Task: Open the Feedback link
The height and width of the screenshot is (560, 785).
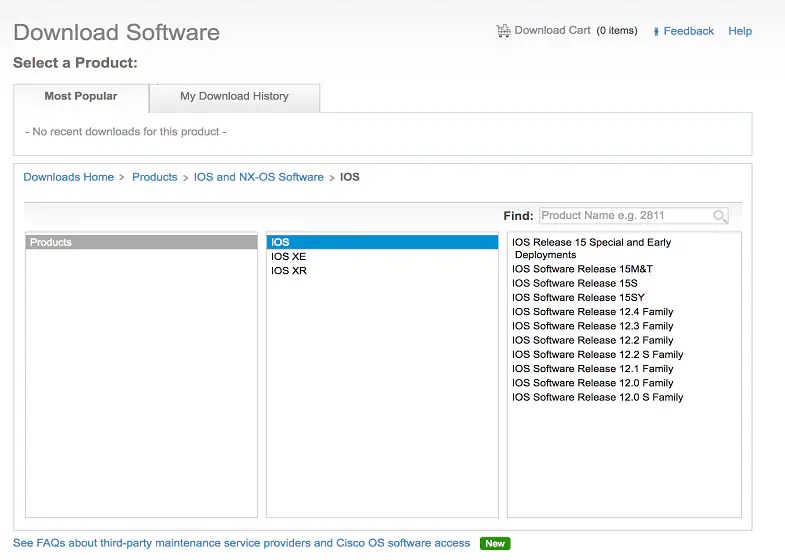Action: (688, 31)
